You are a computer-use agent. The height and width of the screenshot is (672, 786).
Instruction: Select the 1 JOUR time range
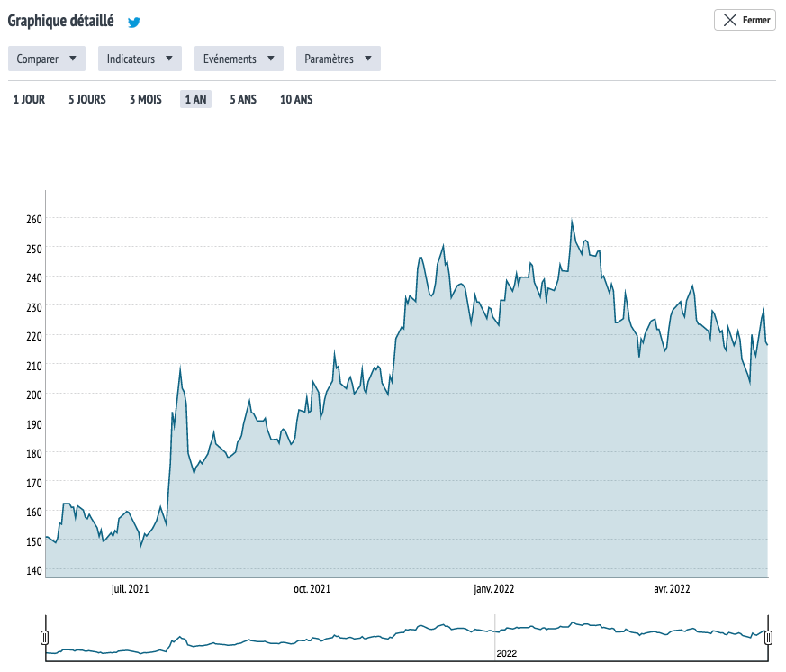[x=29, y=99]
